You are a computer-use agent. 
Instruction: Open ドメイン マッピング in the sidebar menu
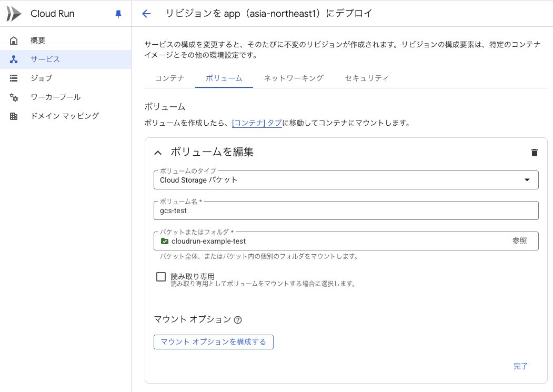click(x=66, y=116)
